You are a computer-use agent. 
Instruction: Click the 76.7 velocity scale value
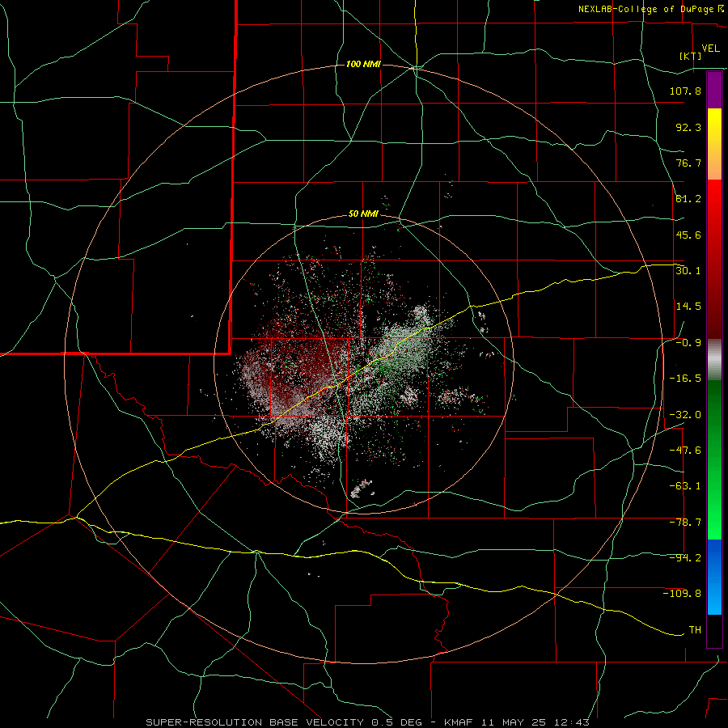tap(688, 163)
